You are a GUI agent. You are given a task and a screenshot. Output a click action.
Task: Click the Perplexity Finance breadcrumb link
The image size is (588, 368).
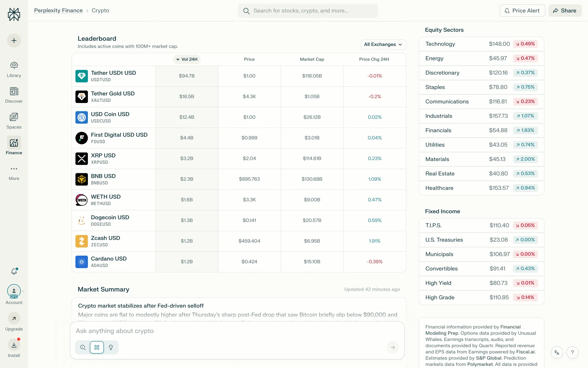tap(58, 10)
